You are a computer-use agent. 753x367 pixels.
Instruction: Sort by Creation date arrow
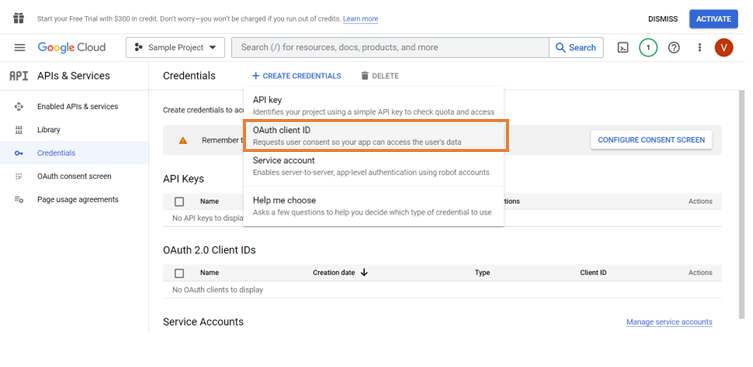[x=364, y=272]
